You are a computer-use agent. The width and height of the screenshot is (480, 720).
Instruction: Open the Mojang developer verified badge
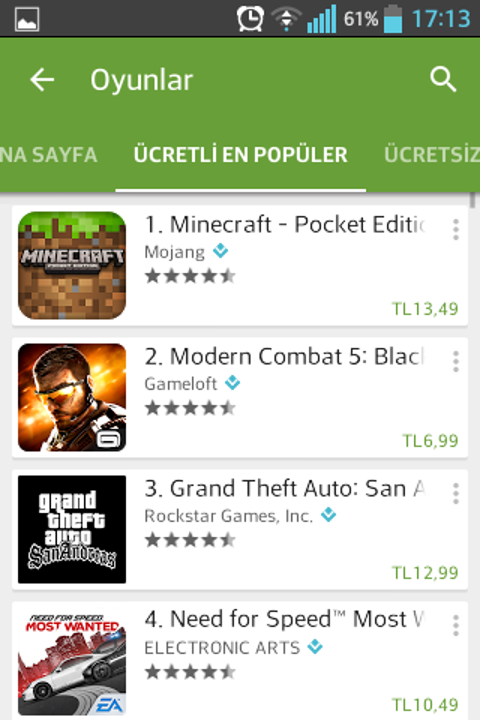click(x=220, y=251)
